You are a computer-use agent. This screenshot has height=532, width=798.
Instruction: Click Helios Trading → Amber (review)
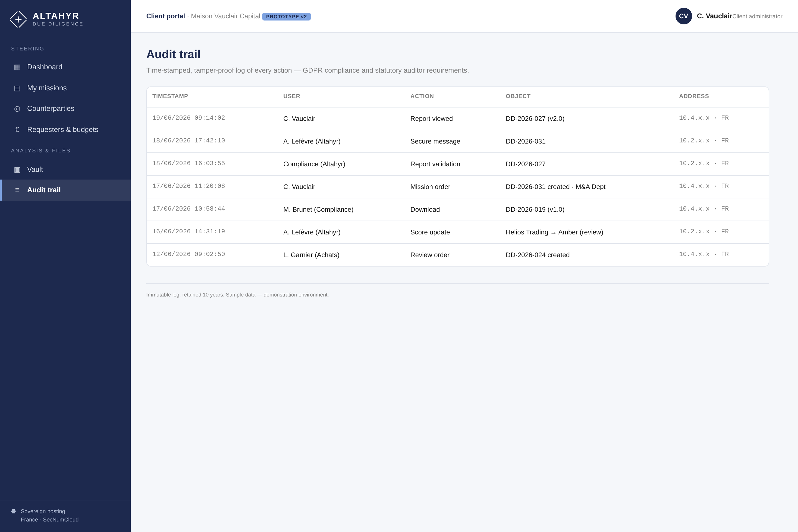coord(554,232)
